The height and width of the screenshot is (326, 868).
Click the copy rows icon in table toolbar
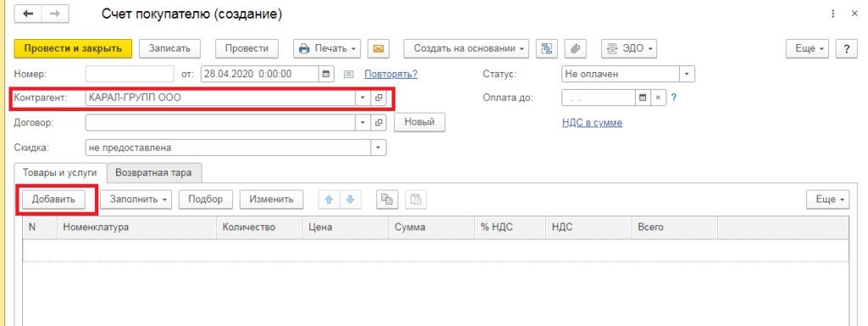tap(387, 200)
